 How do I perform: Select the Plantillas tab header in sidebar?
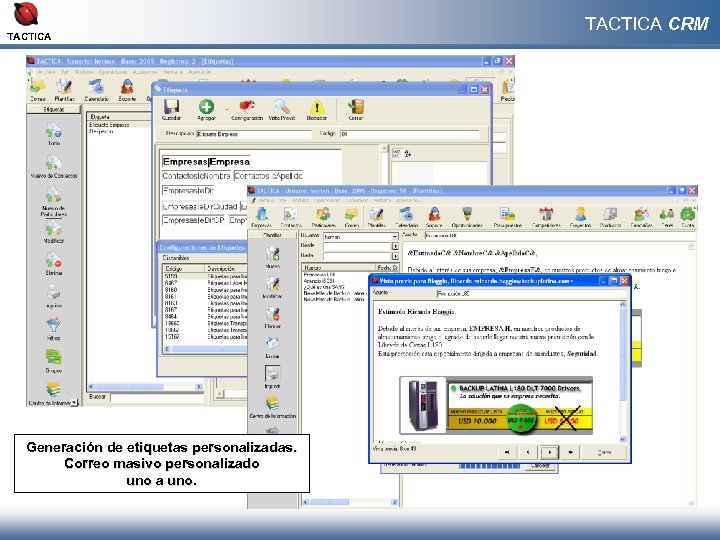(272, 235)
